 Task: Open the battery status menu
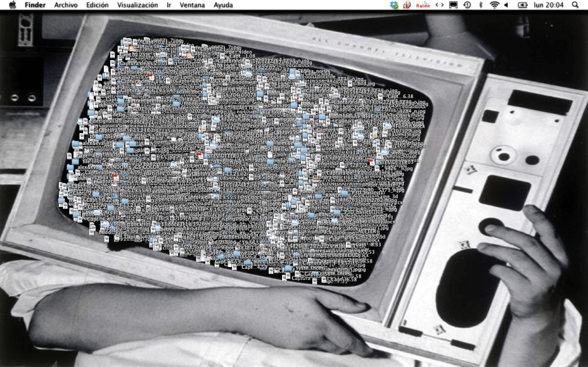522,5
